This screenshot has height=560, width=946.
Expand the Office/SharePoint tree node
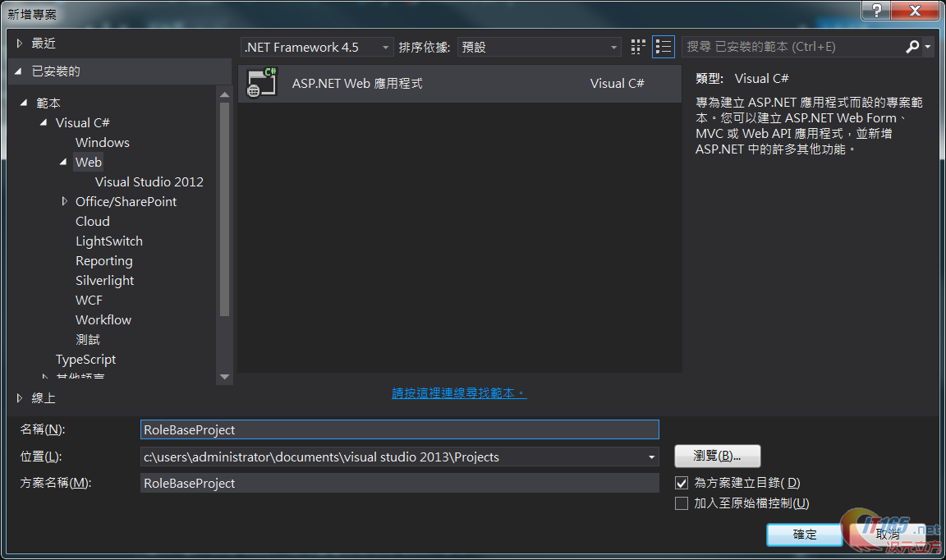point(65,201)
